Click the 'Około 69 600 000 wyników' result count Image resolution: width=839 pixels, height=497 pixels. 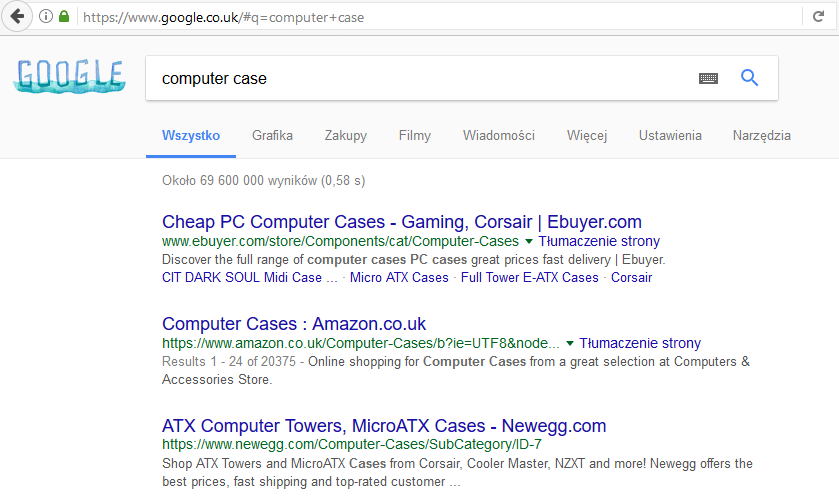coord(264,180)
